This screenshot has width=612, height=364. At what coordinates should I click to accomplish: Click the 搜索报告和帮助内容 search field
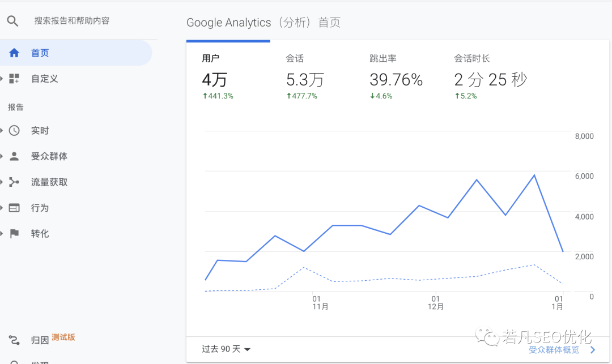click(72, 21)
